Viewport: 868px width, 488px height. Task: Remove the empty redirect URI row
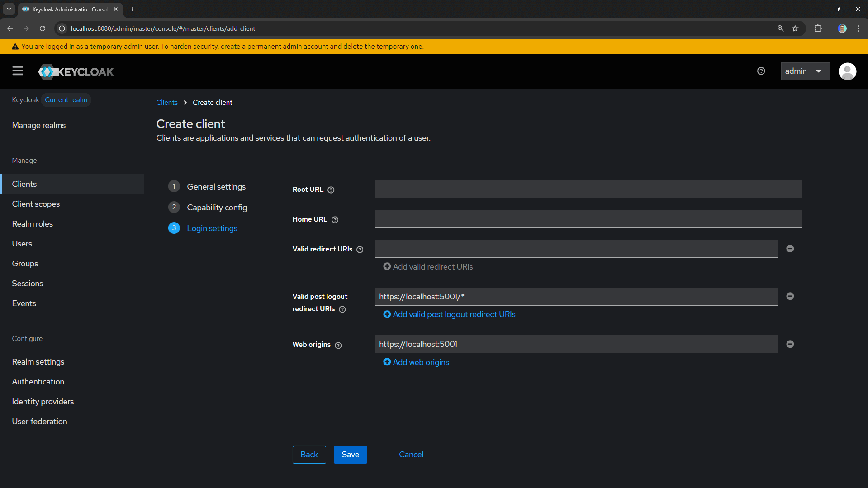click(790, 248)
